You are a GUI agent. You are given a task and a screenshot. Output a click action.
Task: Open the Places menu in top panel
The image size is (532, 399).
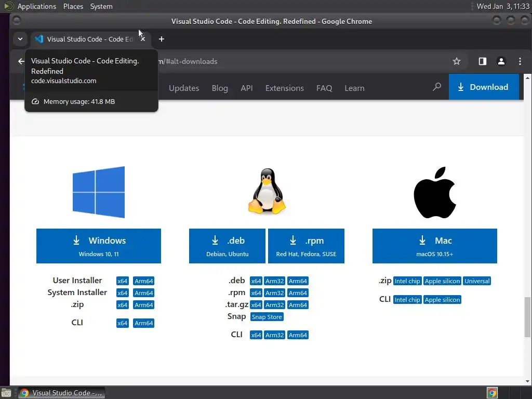click(x=73, y=6)
